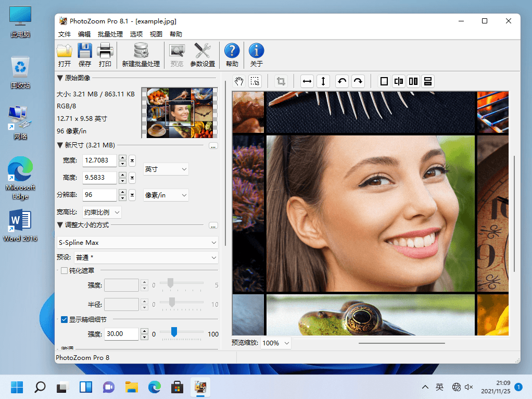Switch to split preview with divider
Screen dimensions: 532x399
399,81
